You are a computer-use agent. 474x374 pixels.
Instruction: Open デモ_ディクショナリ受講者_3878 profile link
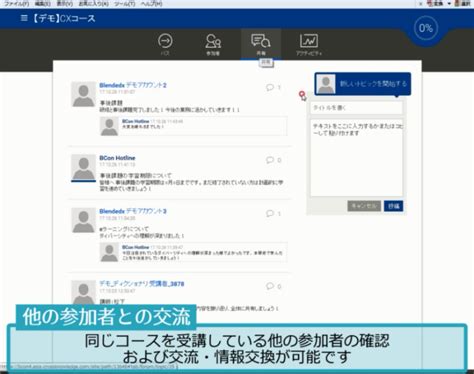click(142, 284)
